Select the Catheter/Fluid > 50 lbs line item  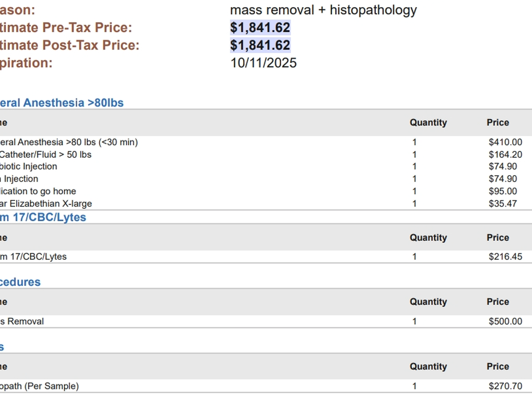(46, 155)
